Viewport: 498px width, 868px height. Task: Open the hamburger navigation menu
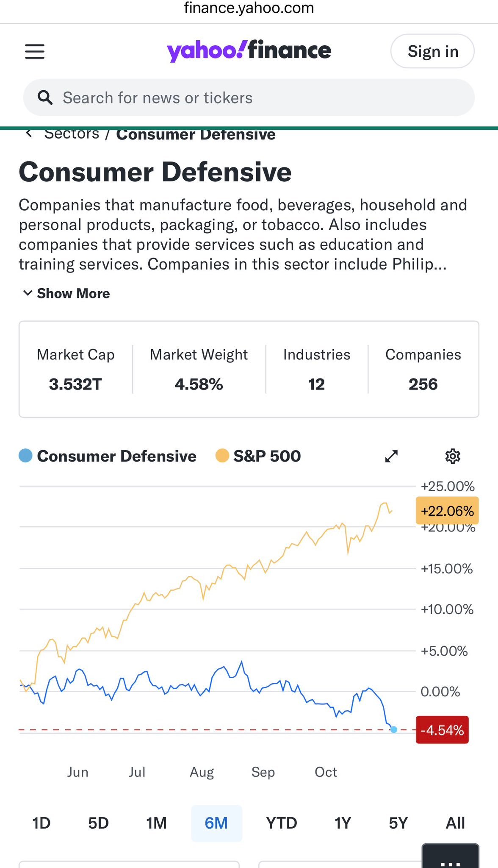pyautogui.click(x=35, y=51)
